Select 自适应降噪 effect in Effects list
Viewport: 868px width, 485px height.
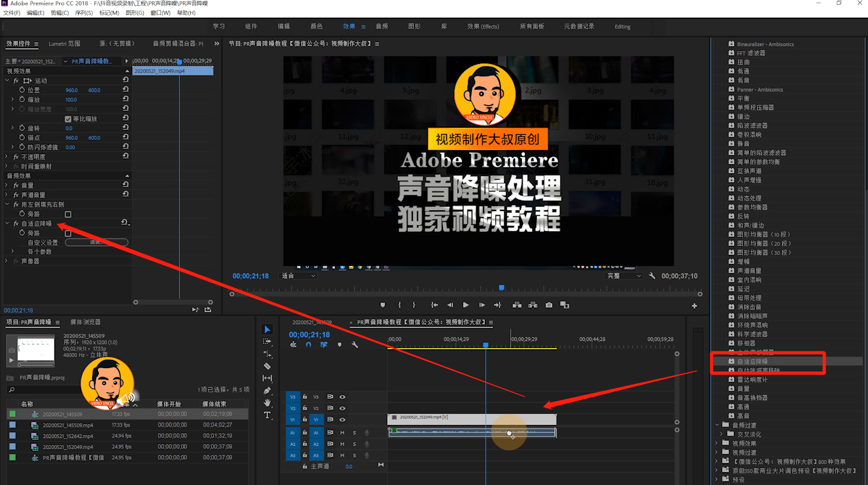752,361
